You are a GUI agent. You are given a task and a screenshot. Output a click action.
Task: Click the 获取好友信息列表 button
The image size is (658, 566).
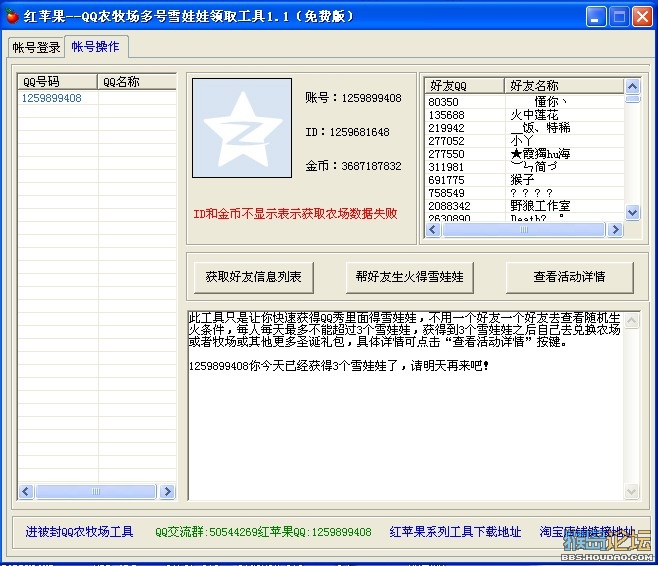click(253, 277)
